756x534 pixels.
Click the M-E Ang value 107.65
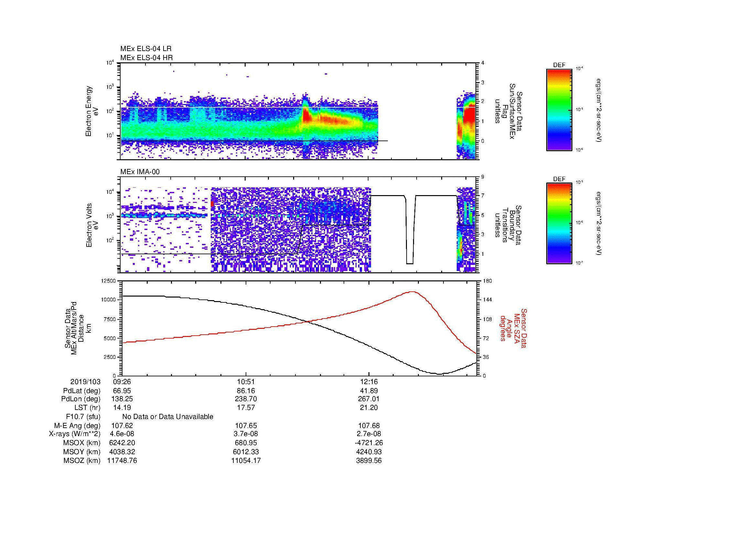pos(246,426)
